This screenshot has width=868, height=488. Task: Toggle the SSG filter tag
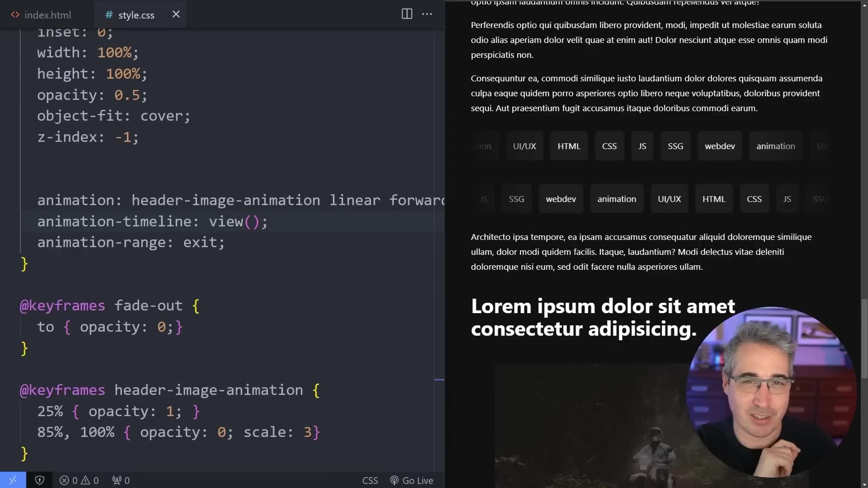coord(675,145)
